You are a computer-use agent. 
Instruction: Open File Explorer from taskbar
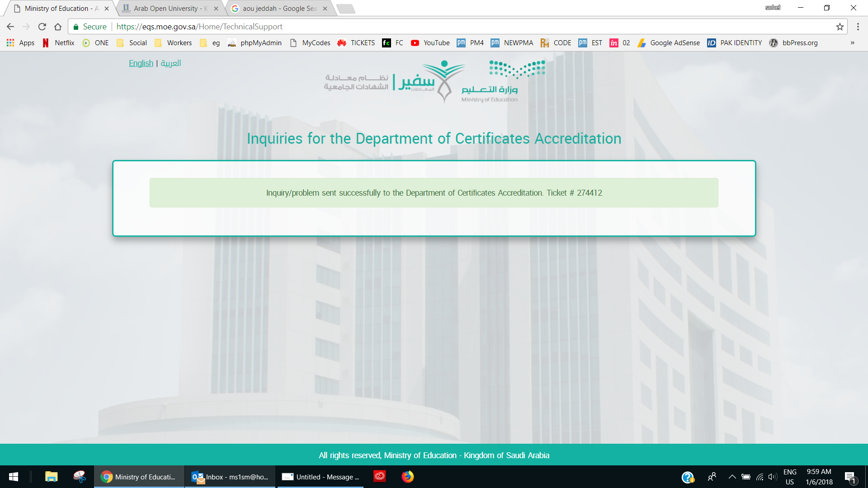(x=51, y=477)
